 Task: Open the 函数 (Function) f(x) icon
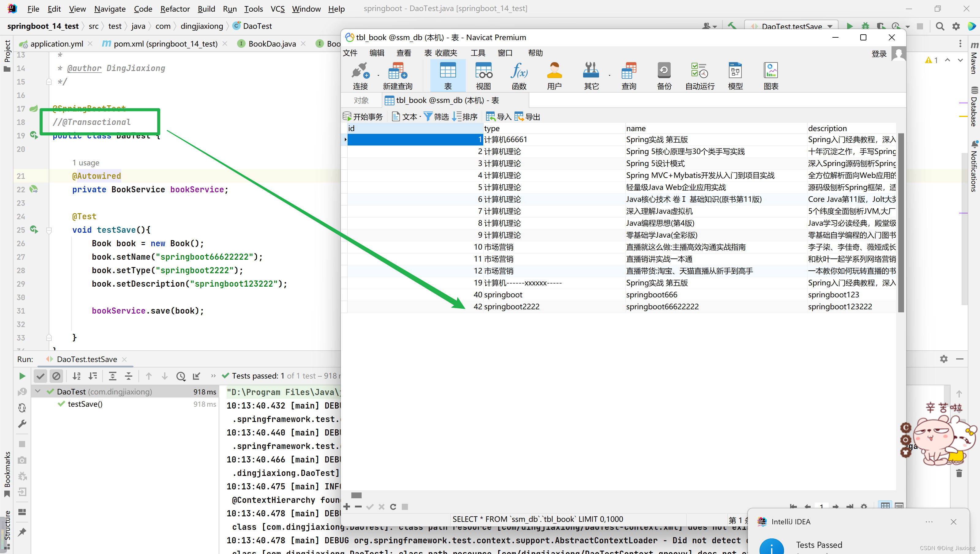[x=519, y=76]
